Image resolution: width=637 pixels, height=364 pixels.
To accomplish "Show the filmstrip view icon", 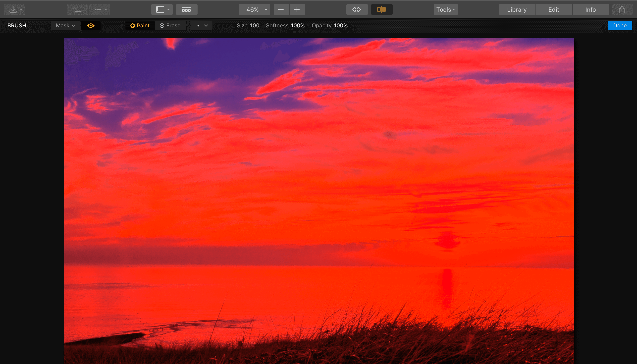I will tap(187, 9).
